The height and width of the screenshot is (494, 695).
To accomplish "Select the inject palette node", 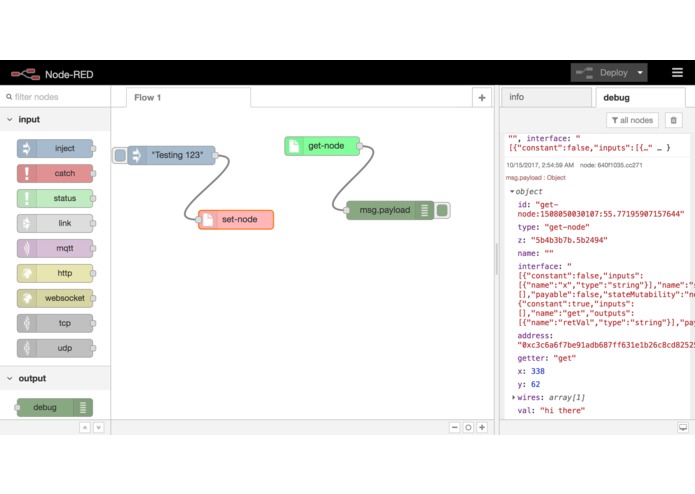I will click(55, 148).
